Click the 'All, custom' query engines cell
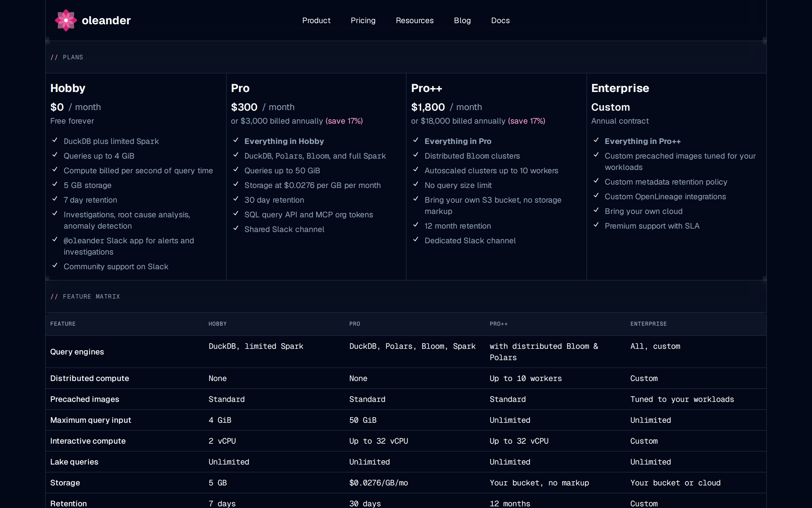812x508 pixels. tap(655, 346)
